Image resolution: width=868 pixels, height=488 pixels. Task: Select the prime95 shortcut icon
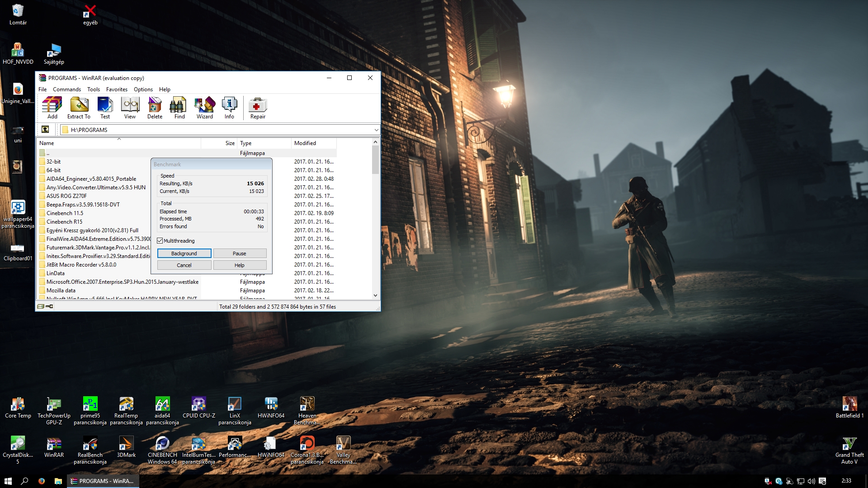(x=90, y=411)
